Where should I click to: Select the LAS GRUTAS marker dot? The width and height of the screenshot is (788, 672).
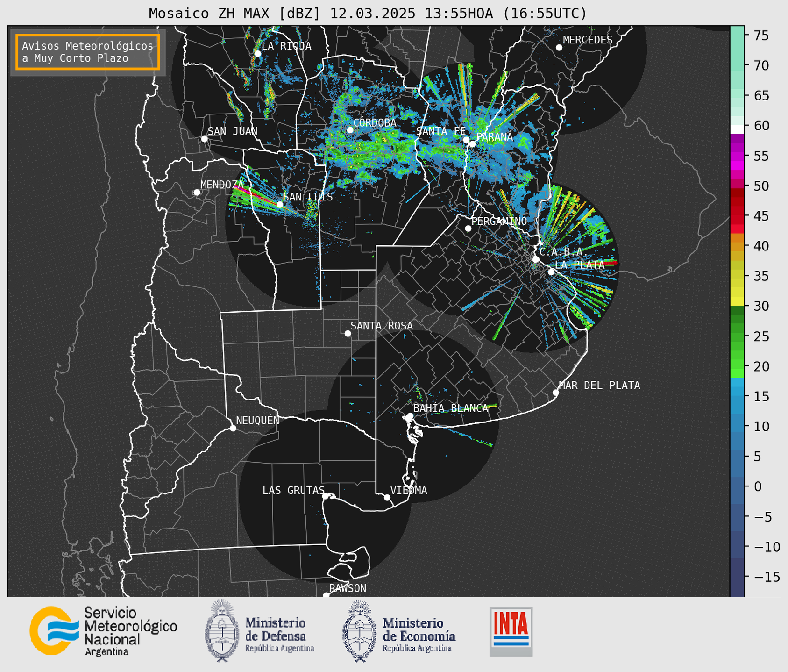[x=326, y=496]
